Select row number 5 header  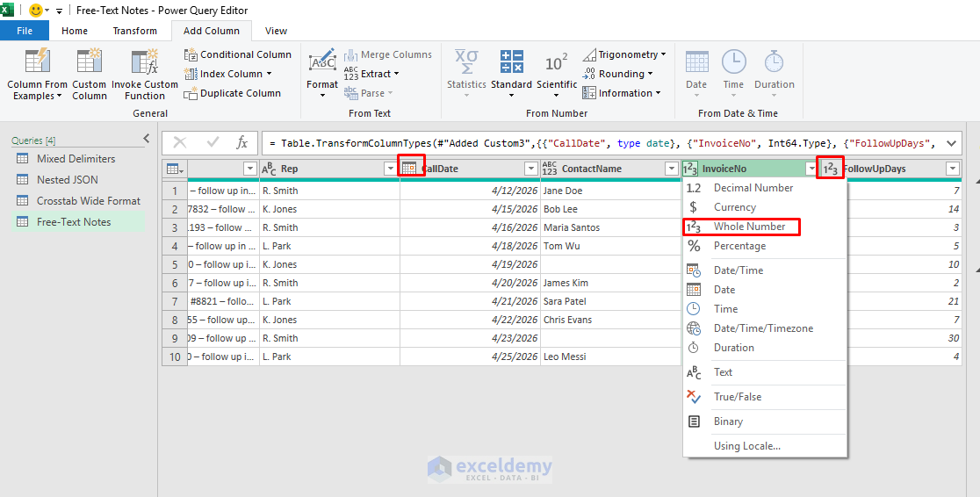[175, 264]
